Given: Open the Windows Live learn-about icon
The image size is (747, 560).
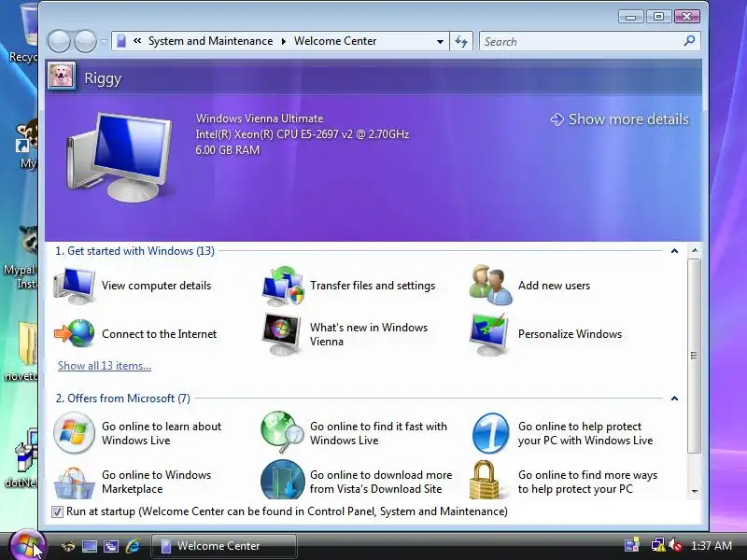Looking at the screenshot, I should [75, 433].
